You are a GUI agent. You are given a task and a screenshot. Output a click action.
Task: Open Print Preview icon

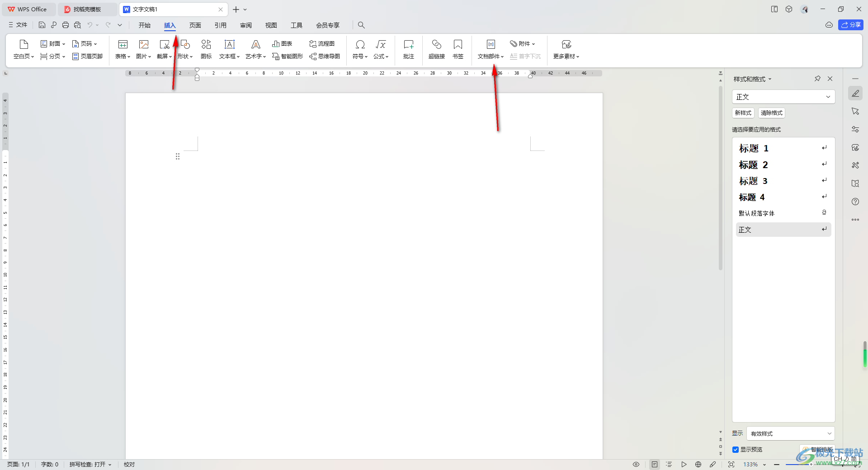coord(77,25)
